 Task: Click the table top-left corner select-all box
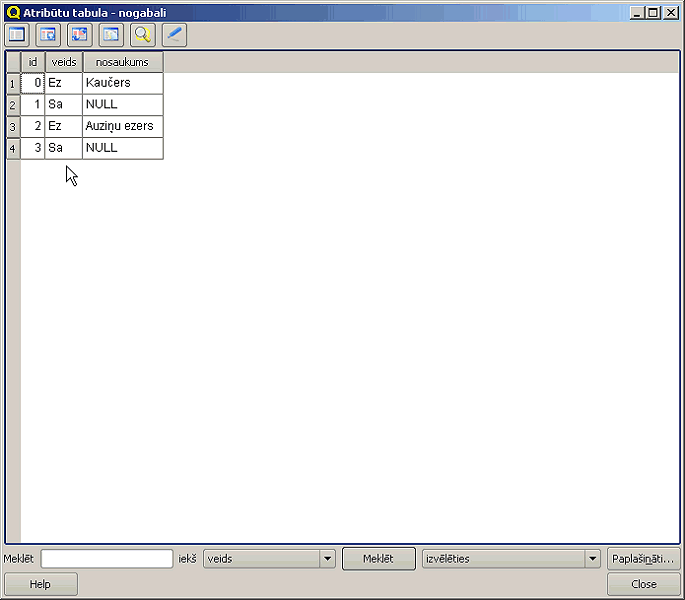(13, 62)
